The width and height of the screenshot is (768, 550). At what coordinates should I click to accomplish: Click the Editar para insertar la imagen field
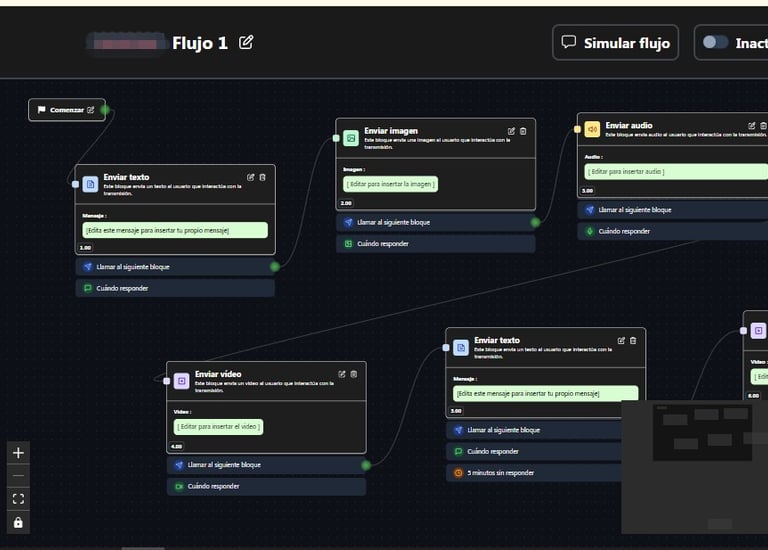390,184
